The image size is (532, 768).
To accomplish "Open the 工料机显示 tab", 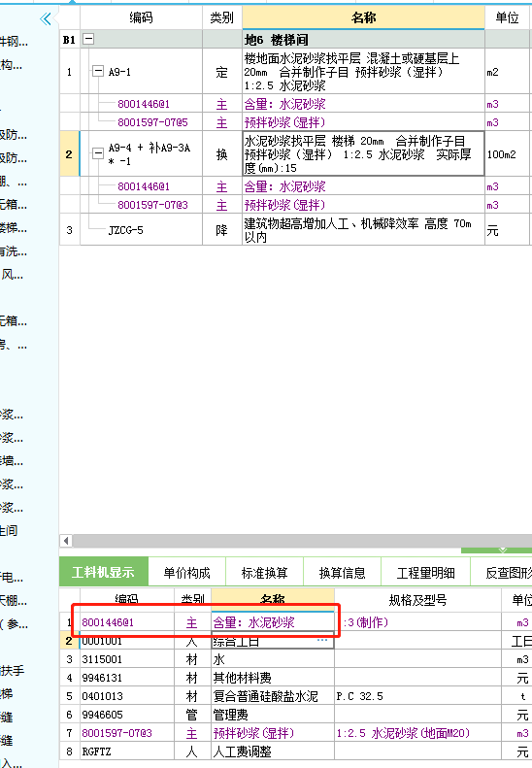I will [x=103, y=572].
